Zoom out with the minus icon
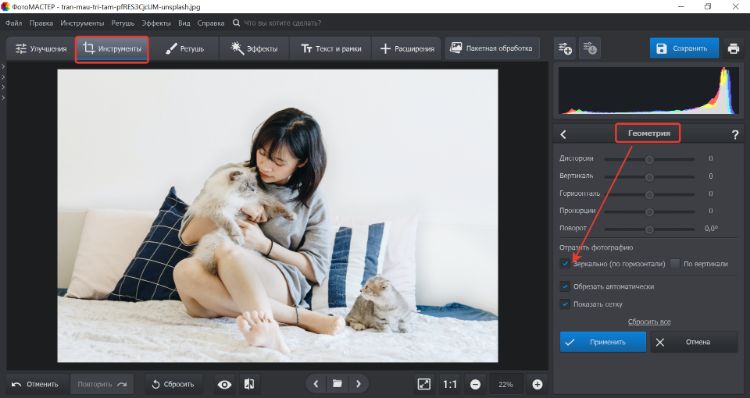The width and height of the screenshot is (750, 398). [475, 384]
